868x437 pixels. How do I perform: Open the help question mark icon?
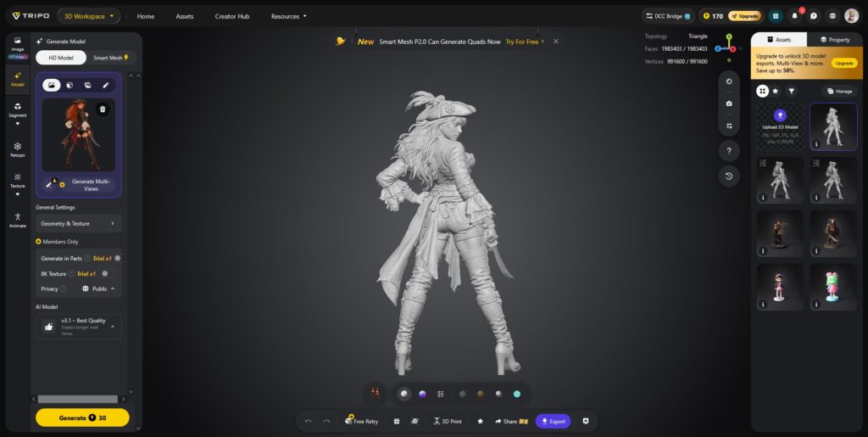729,151
